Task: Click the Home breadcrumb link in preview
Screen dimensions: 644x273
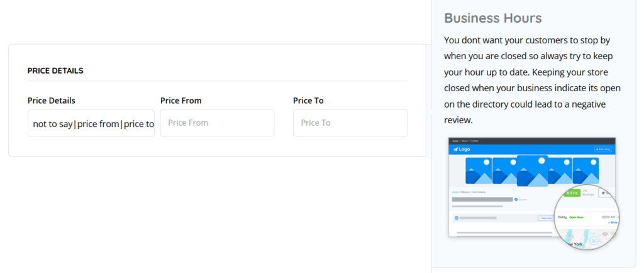Action: pos(455,191)
